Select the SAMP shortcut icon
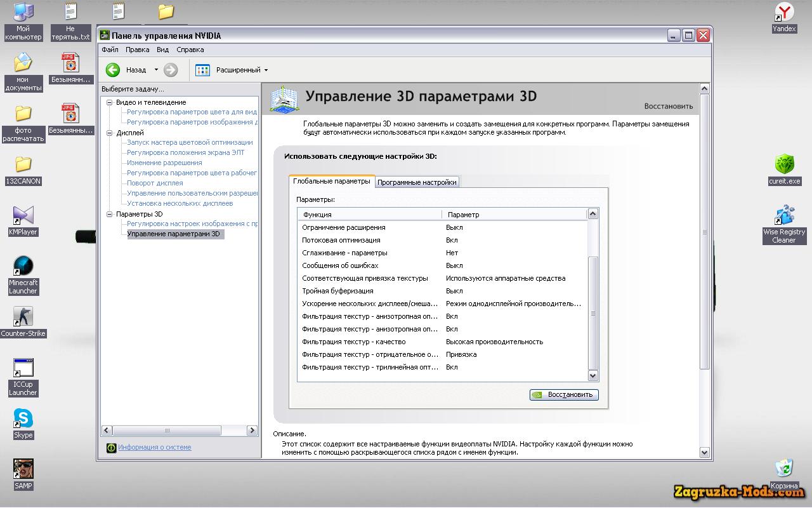The image size is (812, 508). [23, 469]
